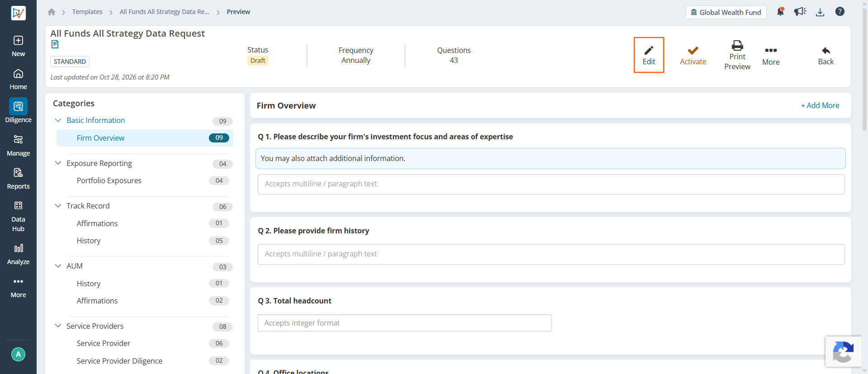Image resolution: width=868 pixels, height=374 pixels.
Task: Open the Manage sidebar section
Action: tap(18, 146)
